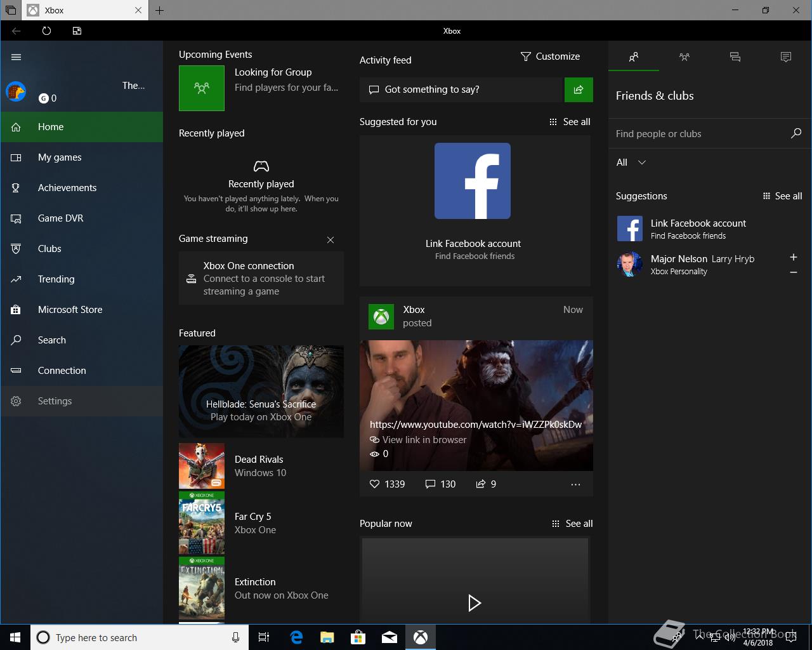This screenshot has height=650, width=812.
Task: Open comments on the Xbox post
Action: click(430, 484)
